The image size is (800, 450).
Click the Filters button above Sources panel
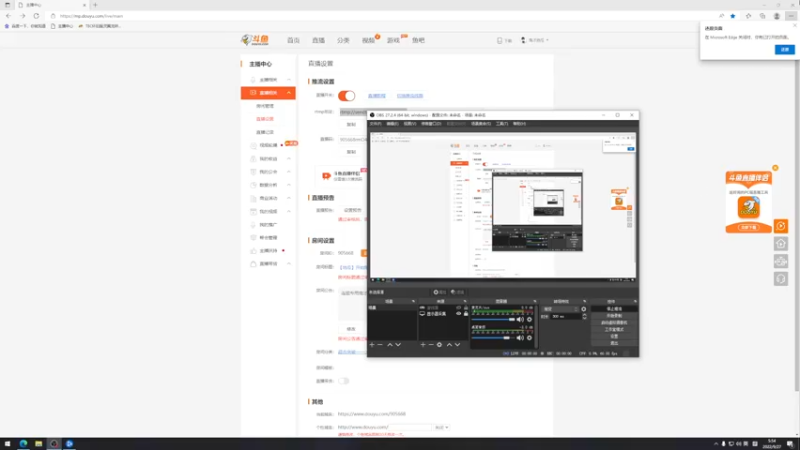pos(458,292)
